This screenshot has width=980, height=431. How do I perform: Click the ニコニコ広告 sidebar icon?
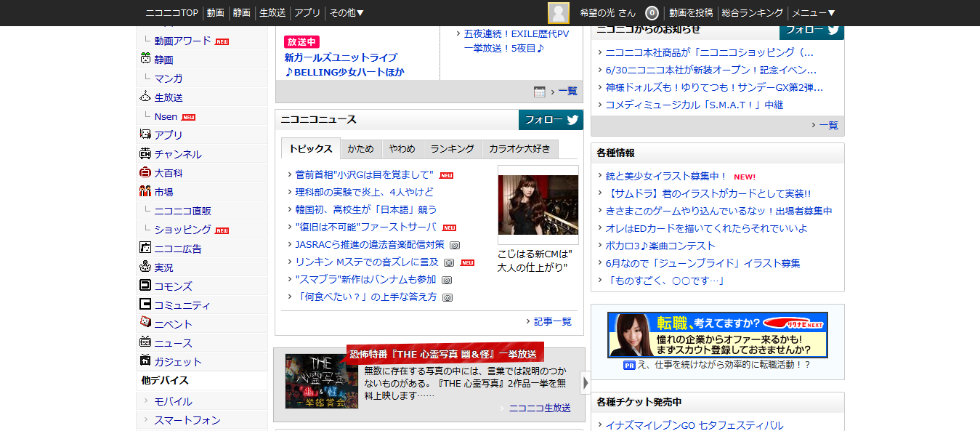click(145, 248)
